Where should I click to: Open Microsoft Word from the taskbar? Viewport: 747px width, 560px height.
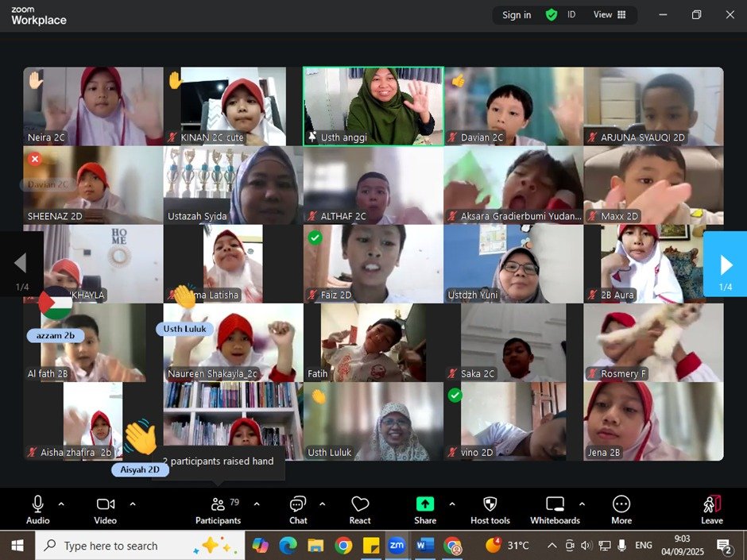(x=424, y=546)
